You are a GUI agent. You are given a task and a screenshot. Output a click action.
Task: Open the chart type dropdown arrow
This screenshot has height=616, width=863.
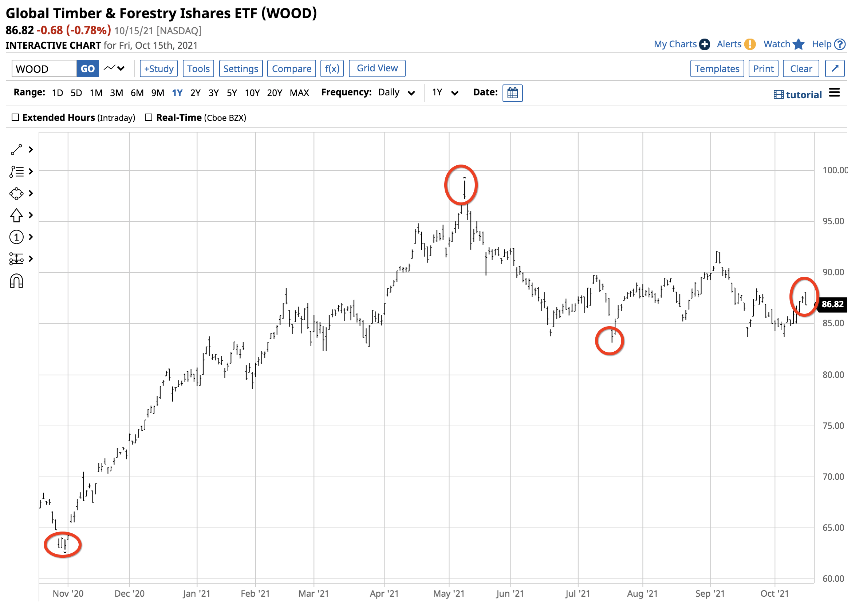pyautogui.click(x=121, y=69)
